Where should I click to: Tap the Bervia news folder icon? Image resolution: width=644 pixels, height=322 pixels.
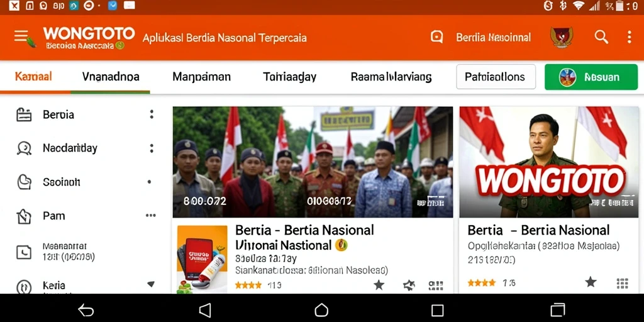pyautogui.click(x=24, y=114)
